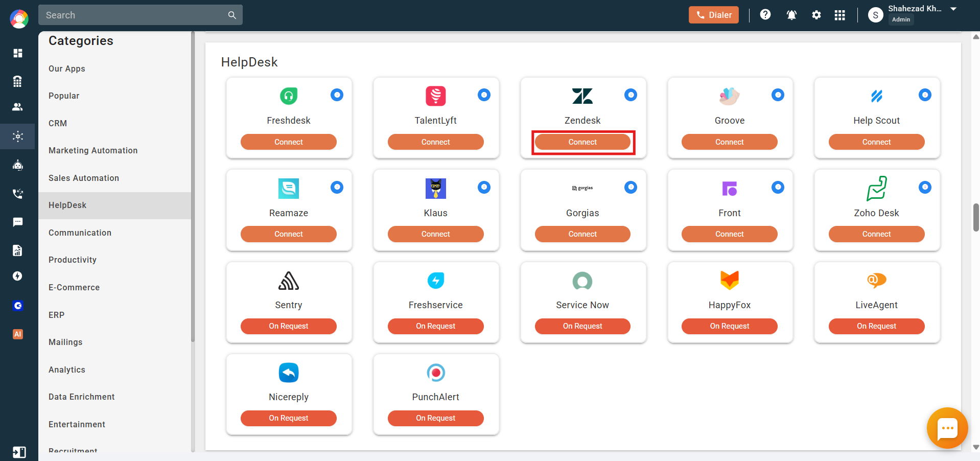
Task: Open the settings gear icon
Action: (816, 15)
